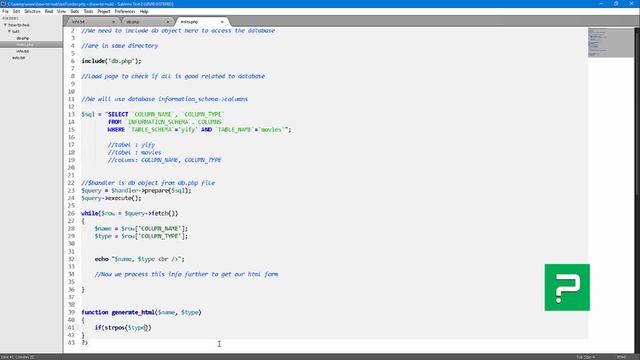The image size is (640, 360).
Task: Click the if(strpos($type)) line
Action: (x=123, y=327)
